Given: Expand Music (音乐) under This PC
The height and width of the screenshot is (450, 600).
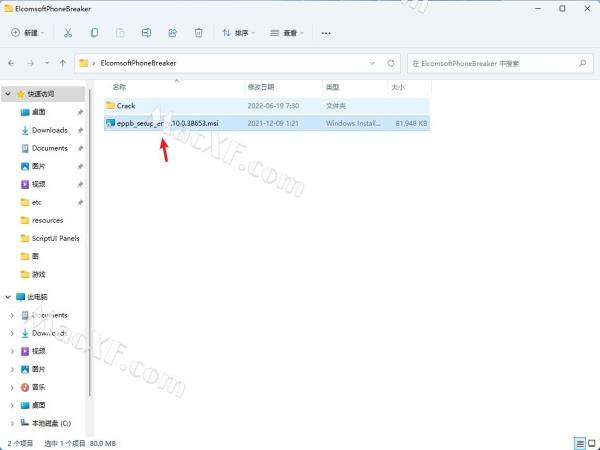Looking at the screenshot, I should pos(12,387).
